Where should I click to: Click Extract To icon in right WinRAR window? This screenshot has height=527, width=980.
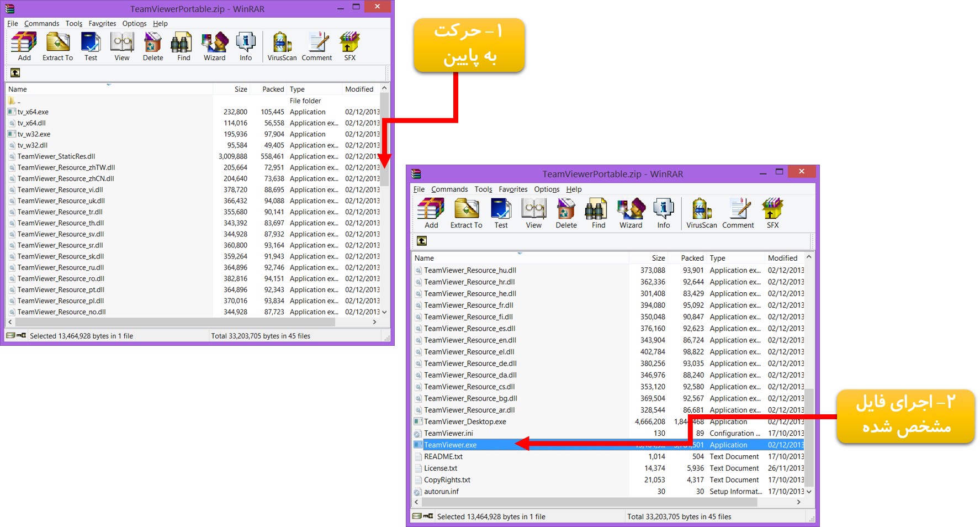click(466, 213)
